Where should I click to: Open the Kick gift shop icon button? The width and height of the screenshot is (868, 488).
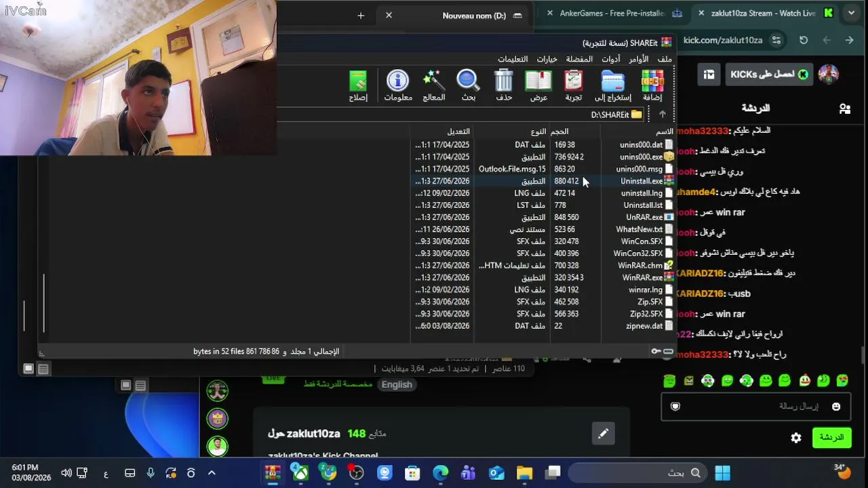709,75
